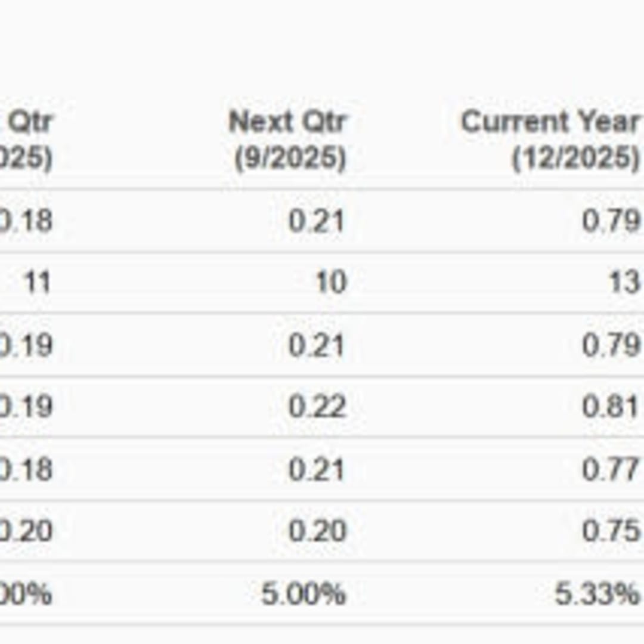The height and width of the screenshot is (644, 644).
Task: Select the third-row 0.79 under Current Year
Action: tap(611, 345)
